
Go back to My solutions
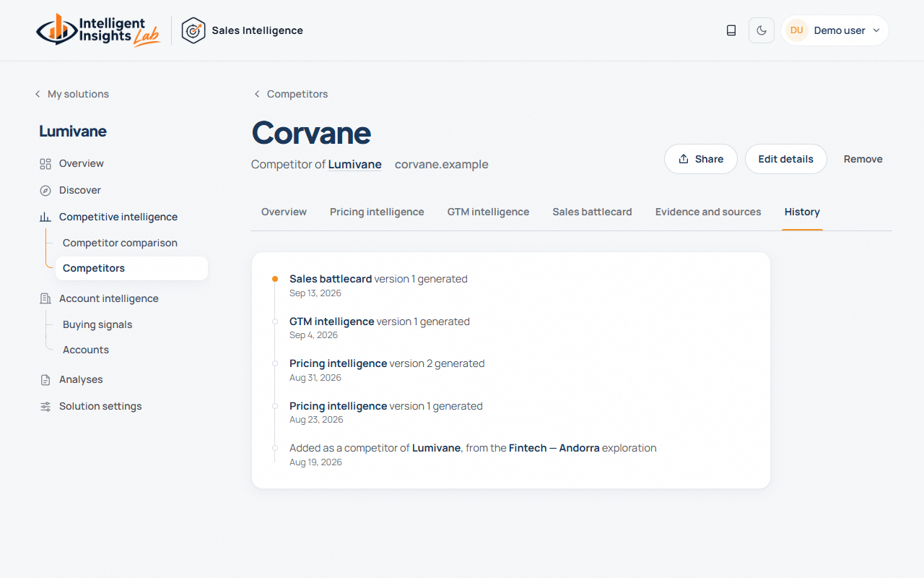tap(71, 94)
